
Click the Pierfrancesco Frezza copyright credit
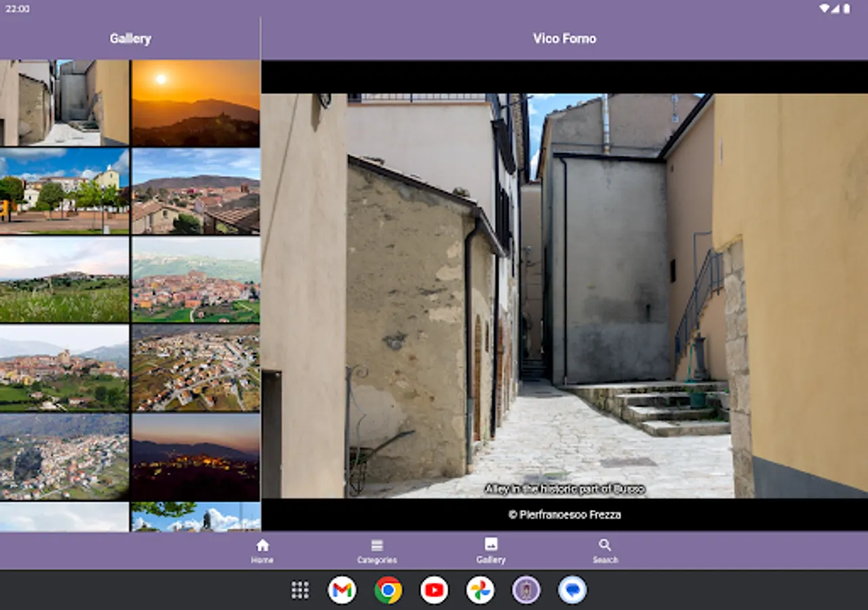[564, 514]
